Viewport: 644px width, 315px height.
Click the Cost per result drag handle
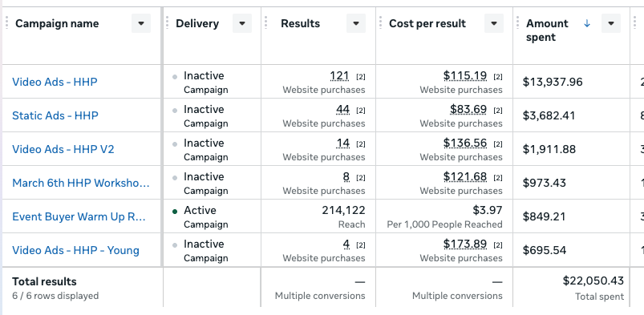[x=380, y=23]
